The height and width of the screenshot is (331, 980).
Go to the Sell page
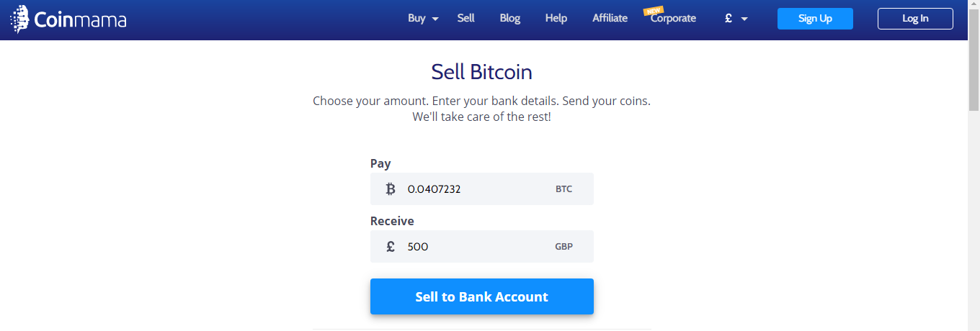coord(465,19)
